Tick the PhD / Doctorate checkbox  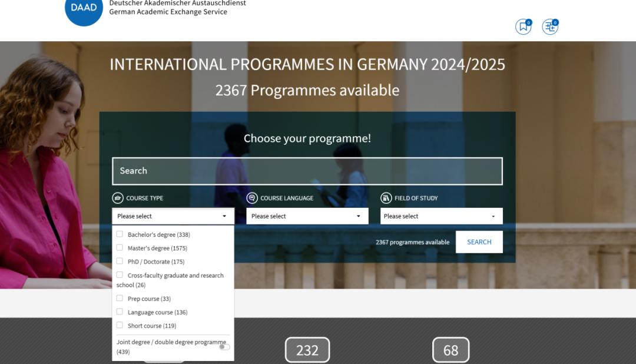120,262
